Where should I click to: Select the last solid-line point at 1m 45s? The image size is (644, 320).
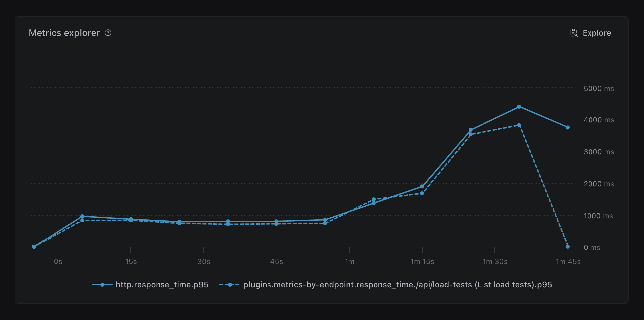coord(568,127)
